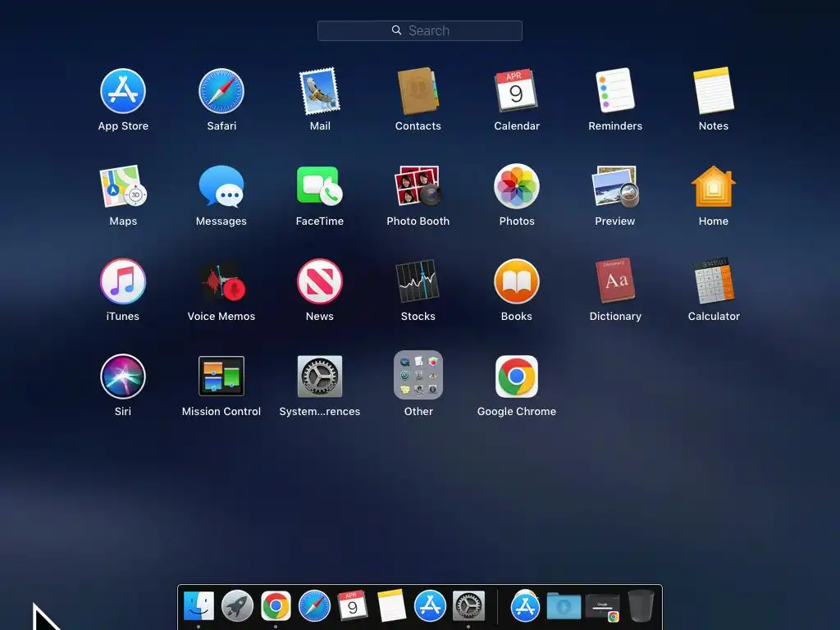This screenshot has width=840, height=630.
Task: Open Notes in the Launchpad grid
Action: point(714,90)
